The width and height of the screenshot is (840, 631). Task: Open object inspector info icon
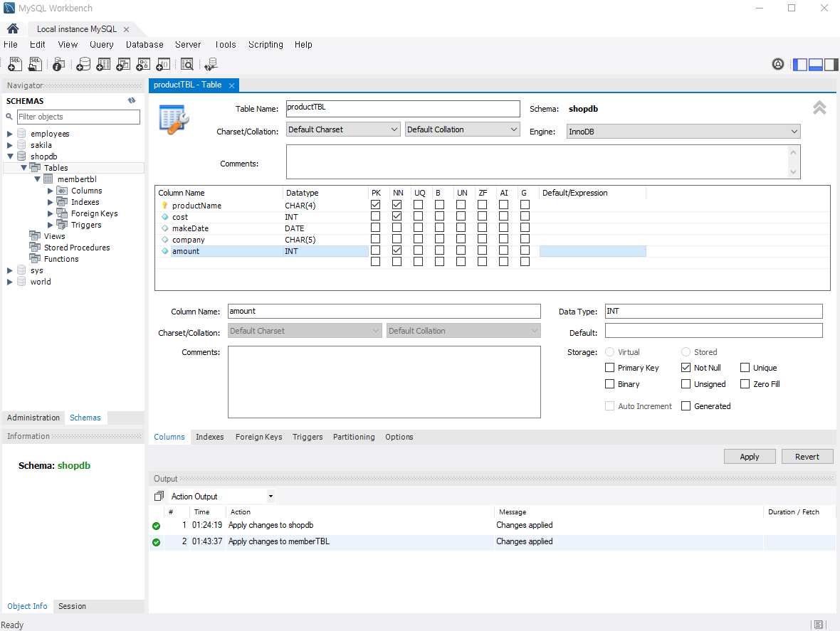click(59, 64)
